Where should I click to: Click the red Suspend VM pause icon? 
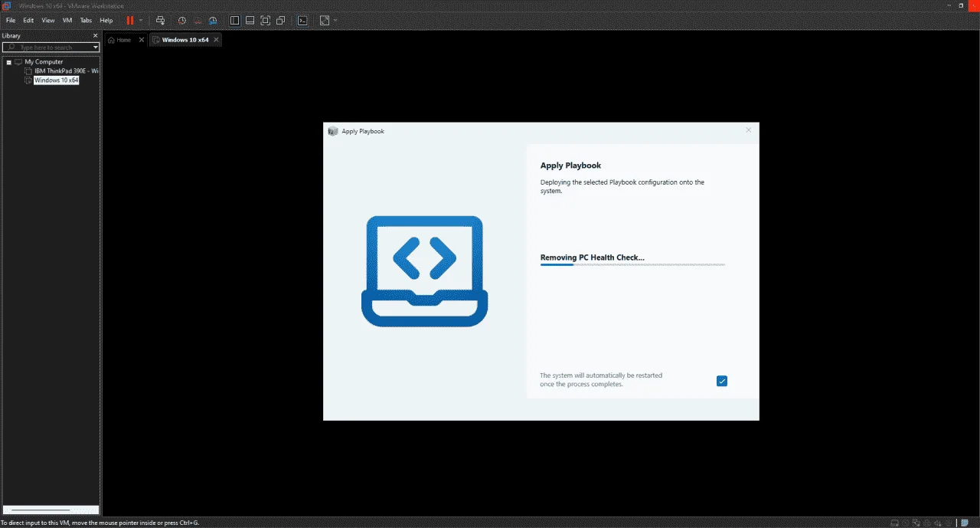point(130,21)
